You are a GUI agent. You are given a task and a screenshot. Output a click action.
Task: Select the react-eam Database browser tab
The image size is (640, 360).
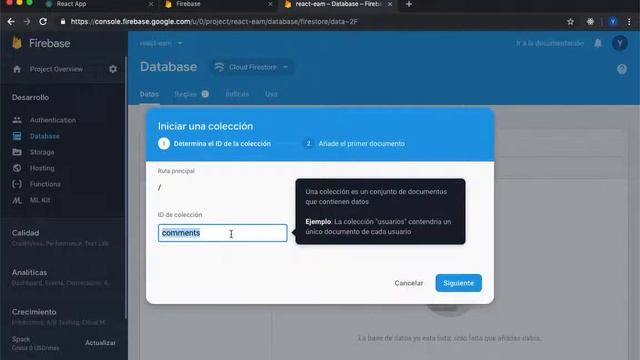337,4
